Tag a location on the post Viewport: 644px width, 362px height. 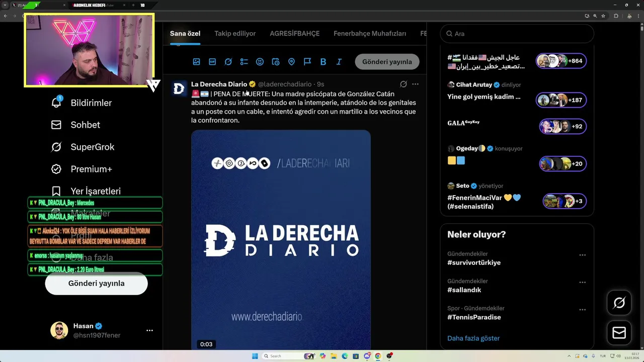[291, 62]
